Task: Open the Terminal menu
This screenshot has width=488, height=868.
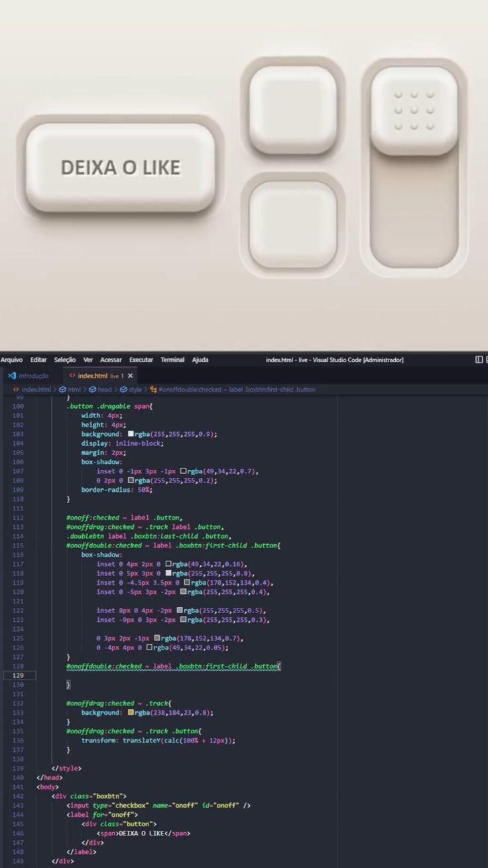Action: (172, 360)
